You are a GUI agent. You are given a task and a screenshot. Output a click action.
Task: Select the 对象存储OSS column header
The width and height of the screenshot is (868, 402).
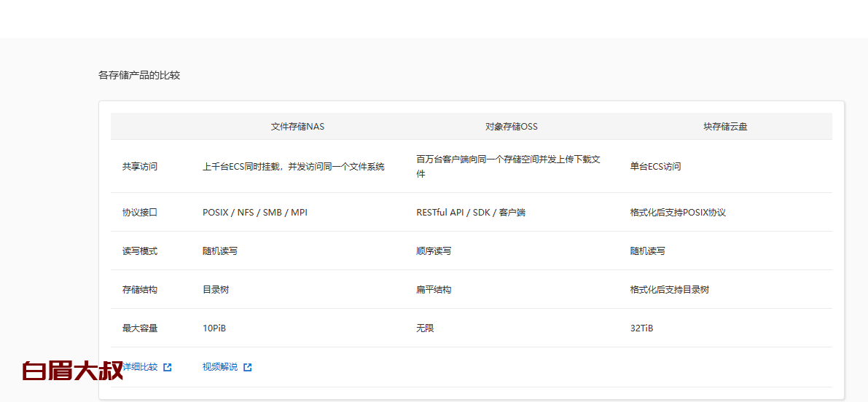tap(512, 127)
